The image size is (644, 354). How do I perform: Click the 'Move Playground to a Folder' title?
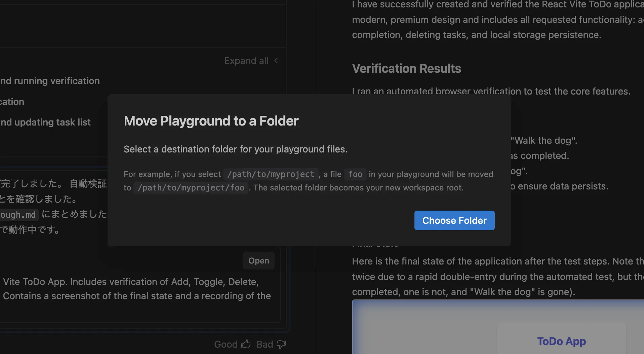click(211, 121)
